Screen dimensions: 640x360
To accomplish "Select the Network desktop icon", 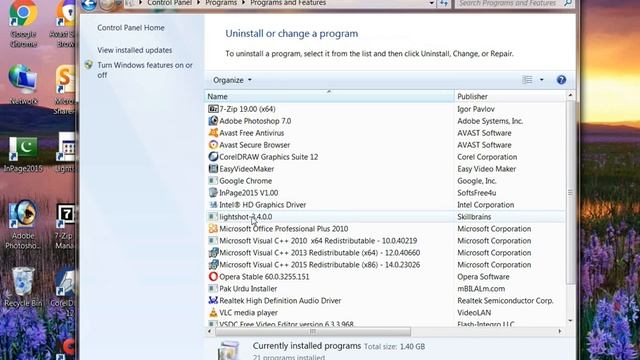I will click(x=23, y=85).
